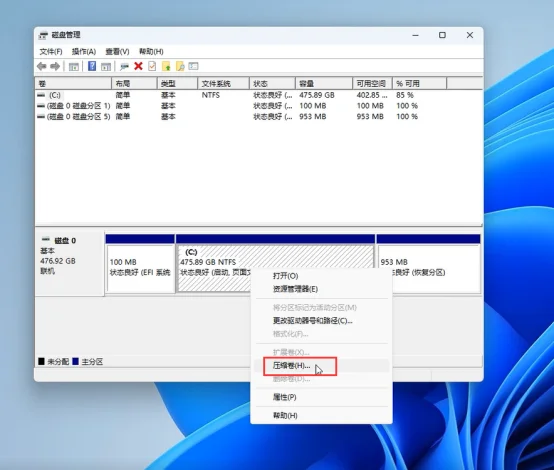554x470 pixels.
Task: Click the folder icon with magnifying glass
Action: click(180, 66)
